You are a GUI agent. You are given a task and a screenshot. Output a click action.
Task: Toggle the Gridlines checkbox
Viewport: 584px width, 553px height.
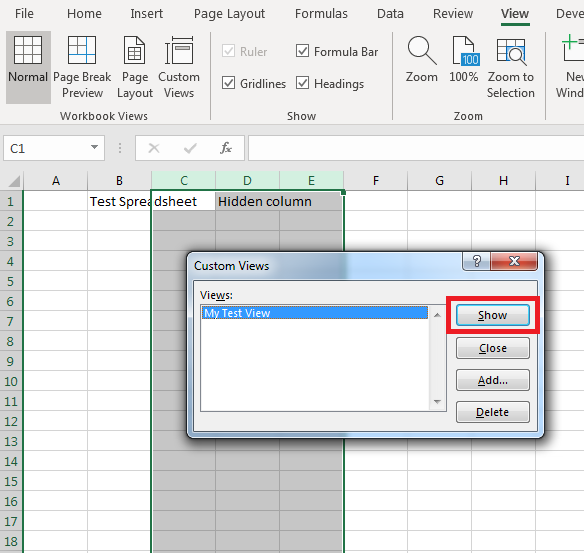(x=228, y=83)
